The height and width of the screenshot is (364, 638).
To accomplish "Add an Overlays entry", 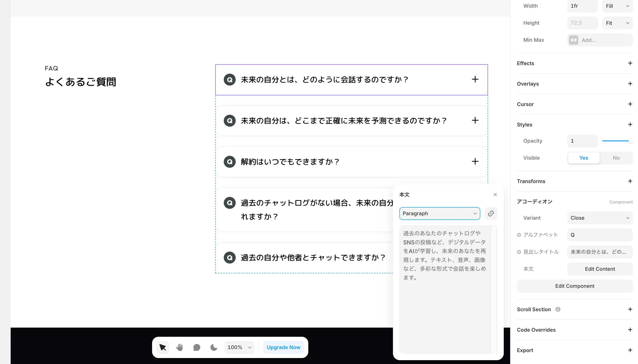I will pyautogui.click(x=630, y=84).
